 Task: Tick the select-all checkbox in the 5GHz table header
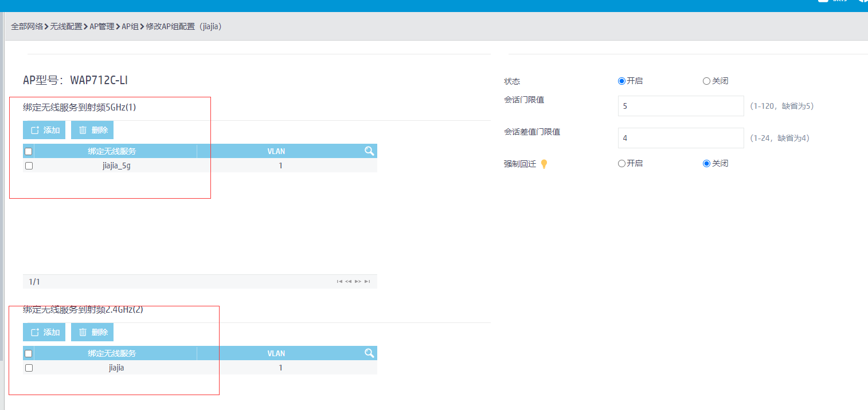tap(29, 152)
